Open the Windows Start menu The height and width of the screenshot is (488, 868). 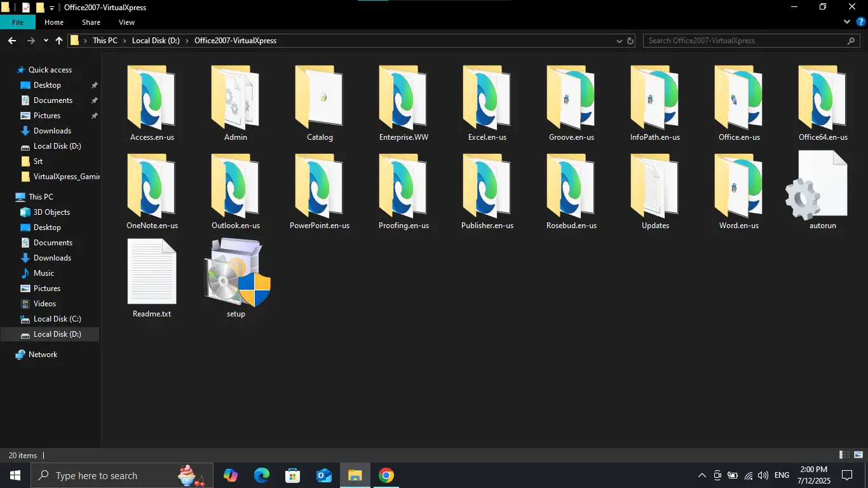coord(15,475)
